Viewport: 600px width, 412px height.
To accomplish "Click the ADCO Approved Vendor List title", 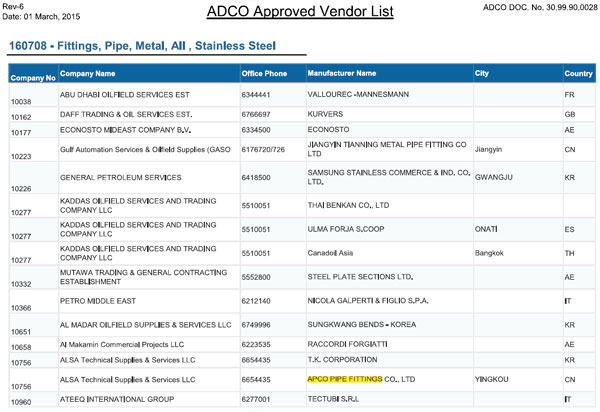I will (x=300, y=11).
